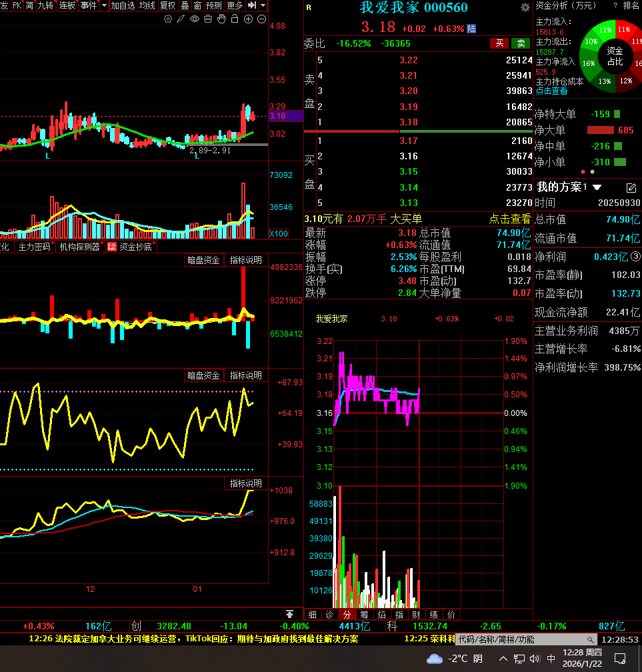Toggle 均线 moving averages

click(x=147, y=5)
